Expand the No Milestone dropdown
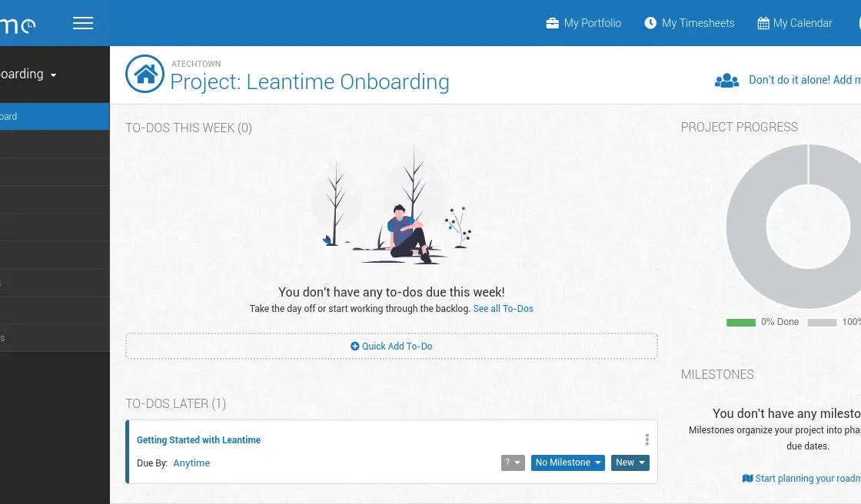Viewport: 861px width, 504px height. 567,463
